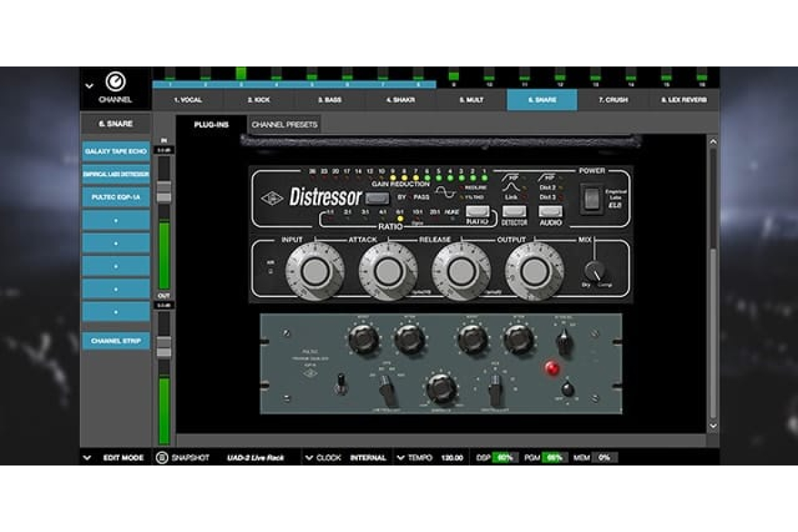Click the Pultec high frequency selector switch
Viewport: 798px width, 532px height.
coord(495,390)
